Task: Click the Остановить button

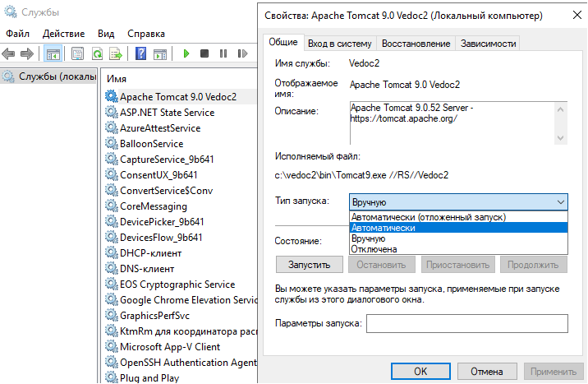Action: pos(381,265)
